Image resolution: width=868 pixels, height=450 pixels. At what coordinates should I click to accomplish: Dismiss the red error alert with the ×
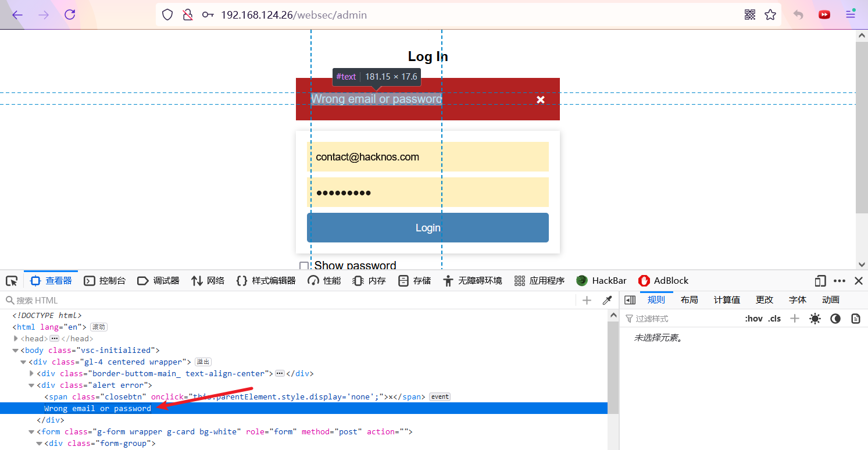pyautogui.click(x=541, y=99)
